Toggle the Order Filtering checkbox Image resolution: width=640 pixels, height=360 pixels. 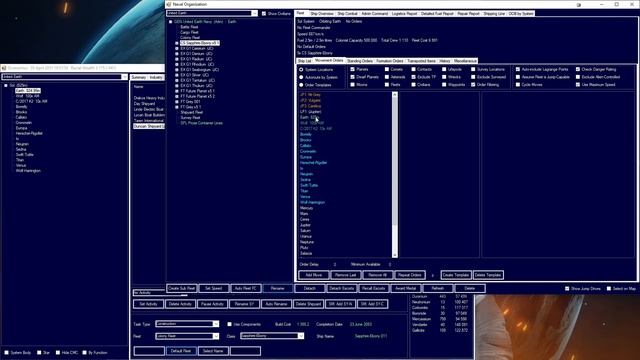coord(473,84)
